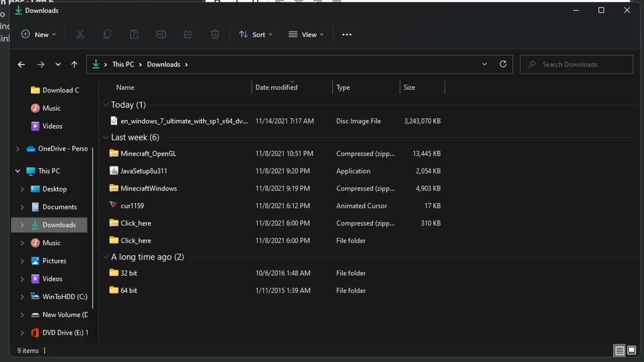Click the Cut scissors icon

click(x=80, y=35)
